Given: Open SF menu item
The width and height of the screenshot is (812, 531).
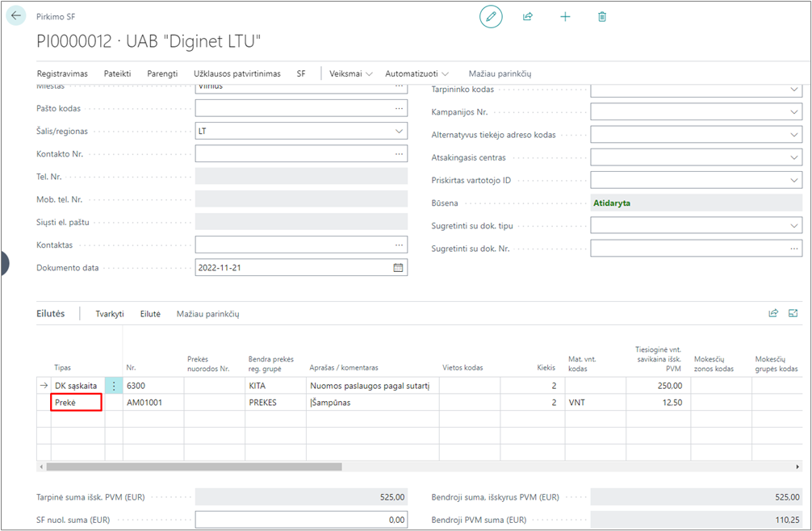Looking at the screenshot, I should pos(301,73).
